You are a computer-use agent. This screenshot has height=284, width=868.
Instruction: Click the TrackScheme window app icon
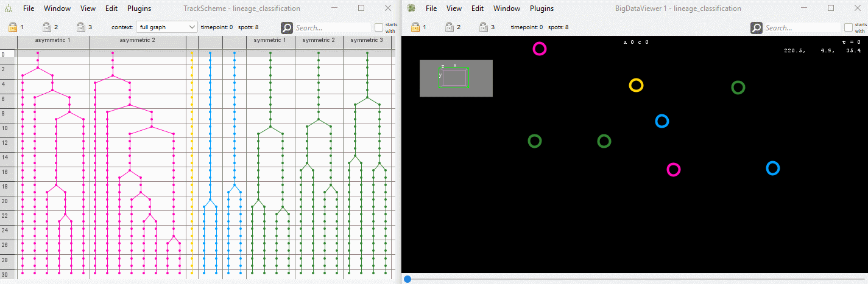[10, 9]
